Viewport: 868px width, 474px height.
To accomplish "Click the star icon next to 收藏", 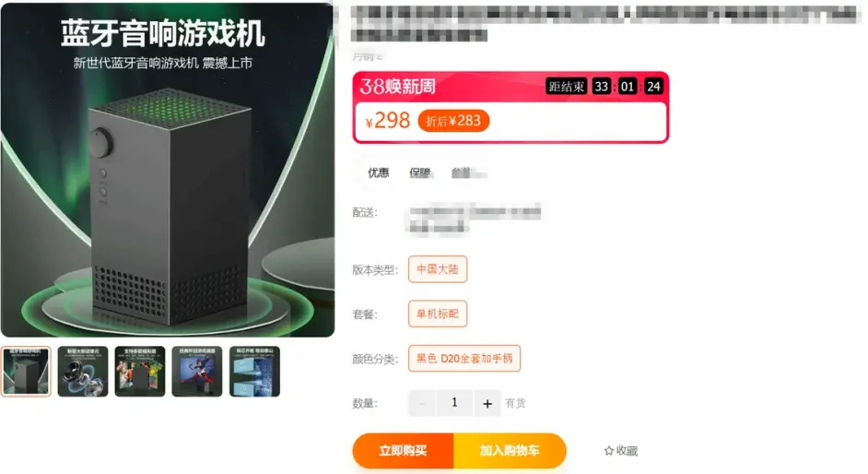I will tap(609, 451).
